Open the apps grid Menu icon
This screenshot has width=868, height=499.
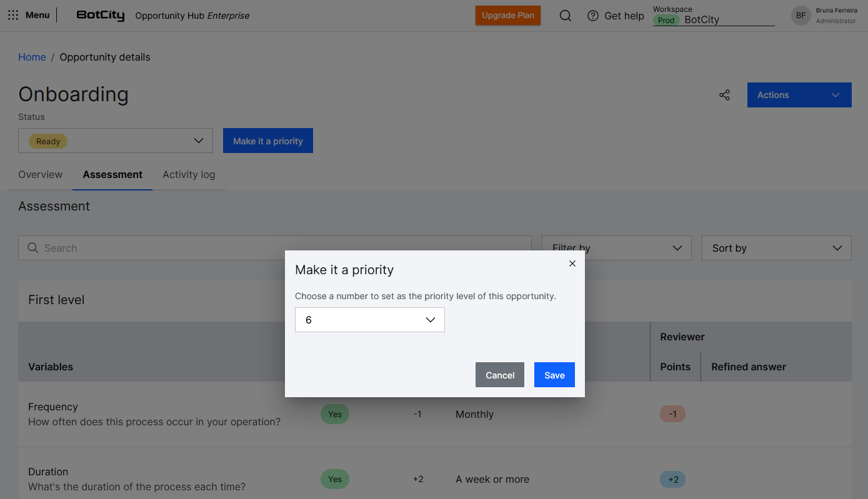tap(13, 16)
